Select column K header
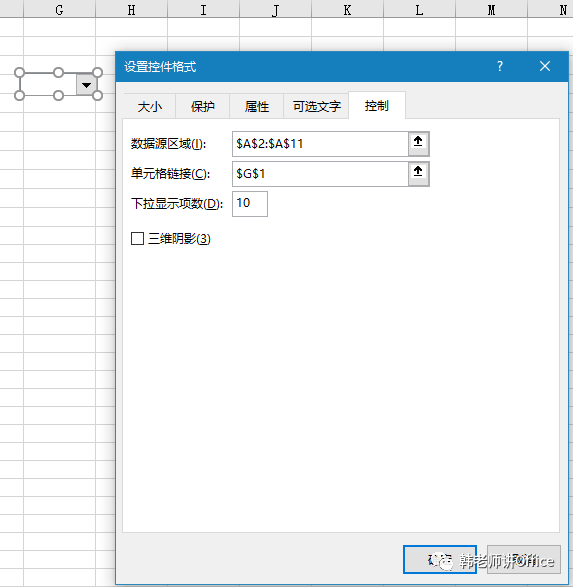The image size is (573, 587). [x=347, y=10]
